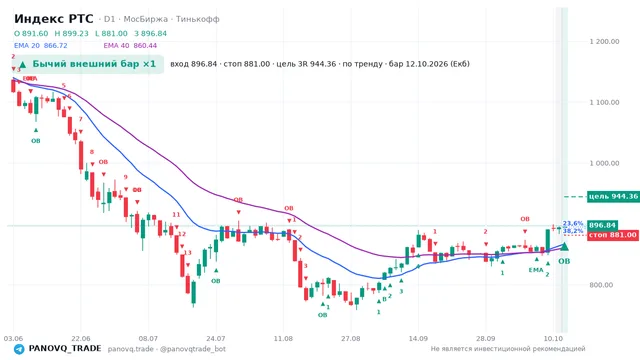
Task: Click the disclaimer Не является инвестиционной рекомендацией
Action: 508,349
